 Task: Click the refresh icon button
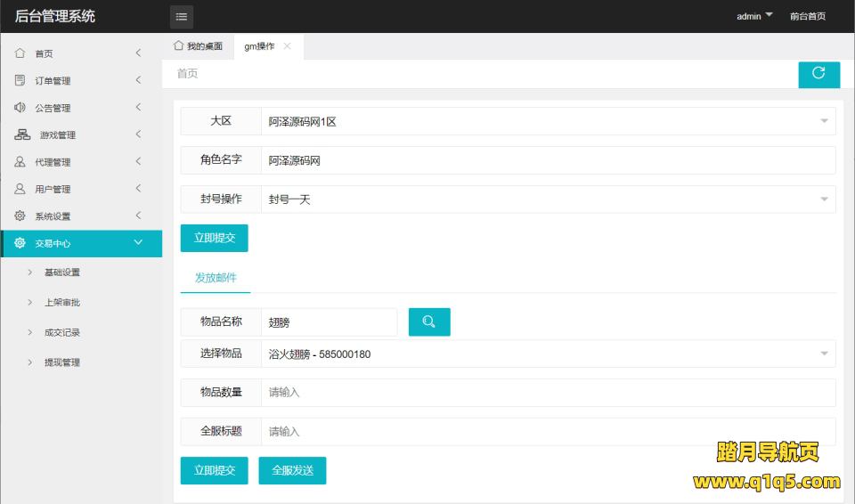point(818,74)
